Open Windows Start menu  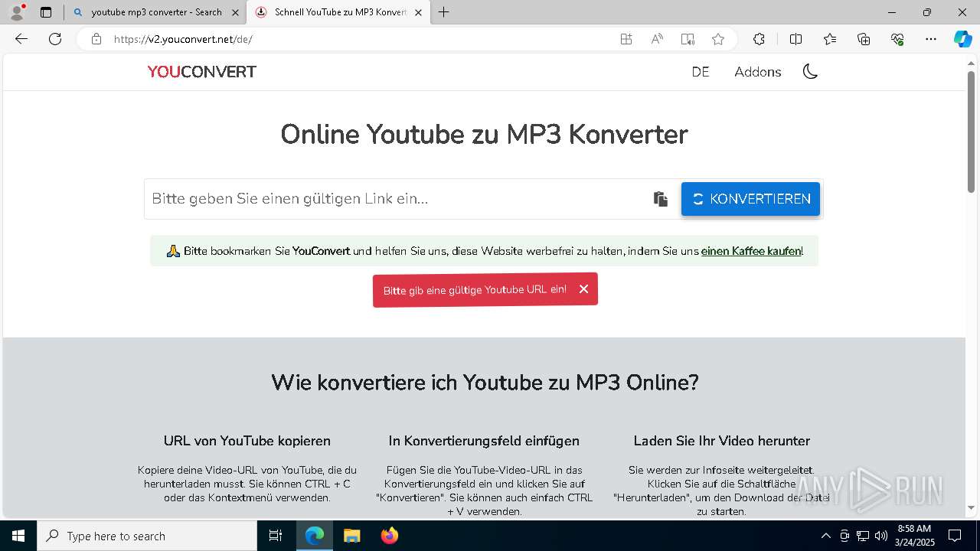tap(18, 536)
